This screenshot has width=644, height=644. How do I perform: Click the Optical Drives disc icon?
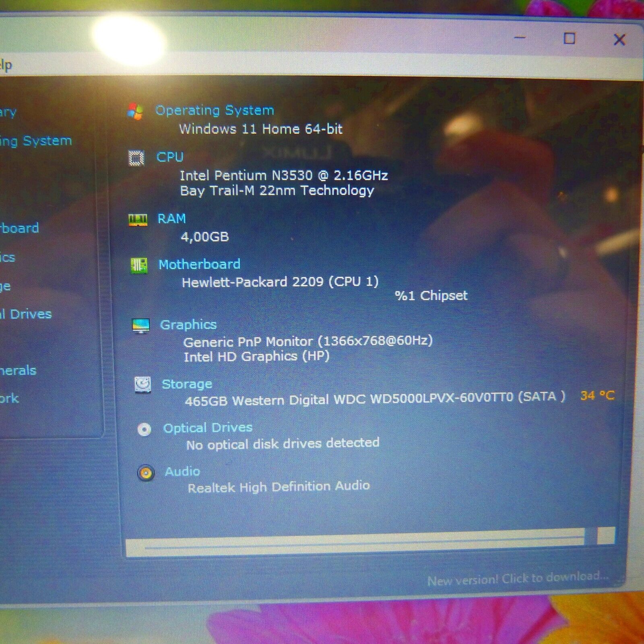coord(144,429)
